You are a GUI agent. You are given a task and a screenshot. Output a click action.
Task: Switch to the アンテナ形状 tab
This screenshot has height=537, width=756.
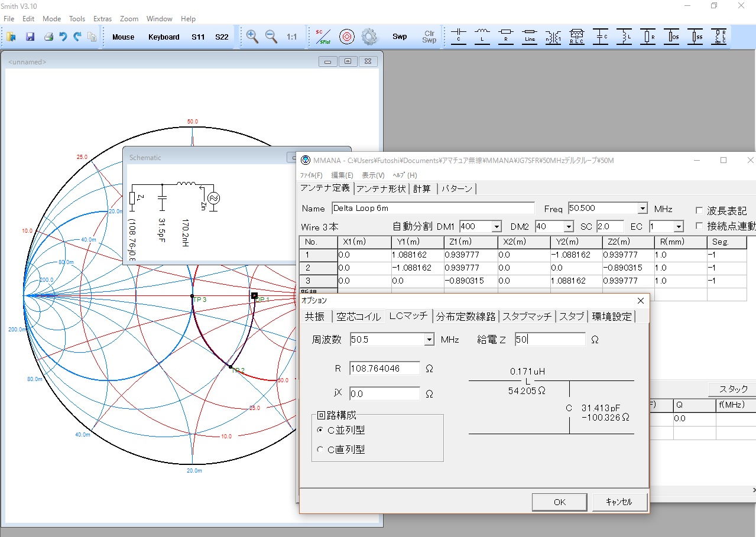click(x=382, y=188)
